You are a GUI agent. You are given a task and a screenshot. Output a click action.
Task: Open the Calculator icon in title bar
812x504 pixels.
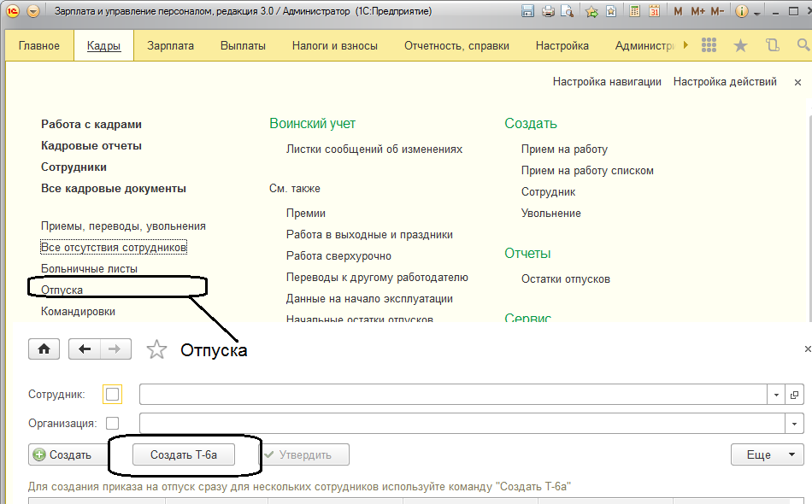634,11
